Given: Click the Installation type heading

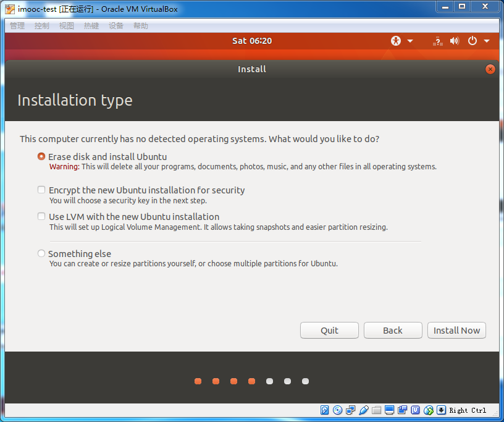Looking at the screenshot, I should [x=75, y=100].
